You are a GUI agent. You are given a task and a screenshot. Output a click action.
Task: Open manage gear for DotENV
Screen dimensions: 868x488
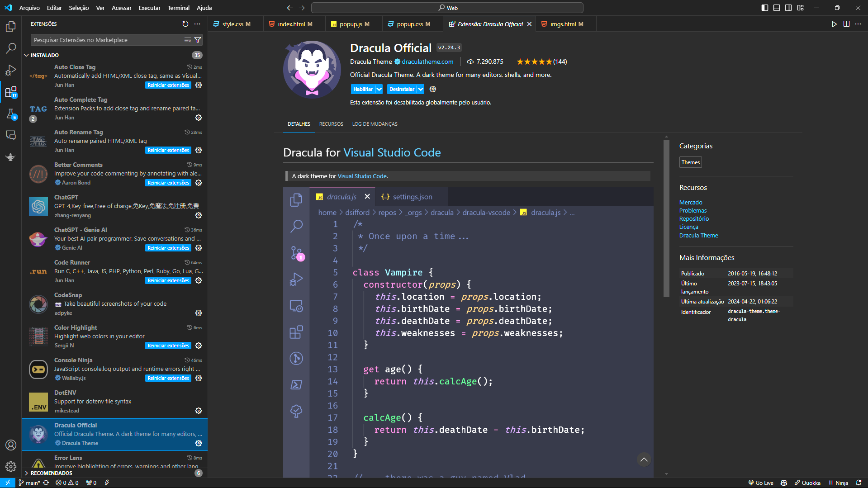[199, 411]
